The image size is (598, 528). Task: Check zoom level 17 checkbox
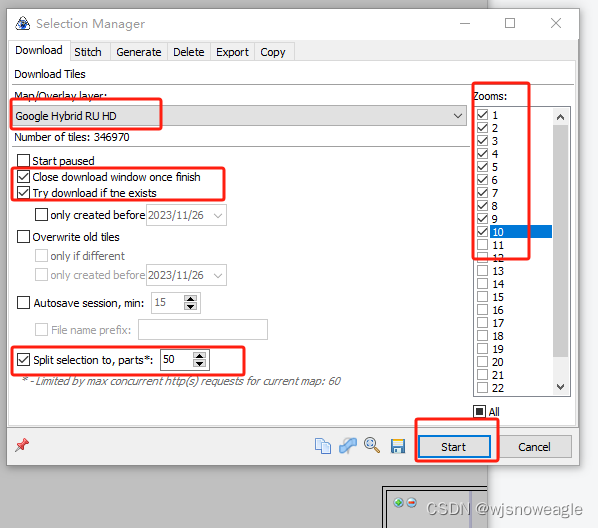point(482,323)
